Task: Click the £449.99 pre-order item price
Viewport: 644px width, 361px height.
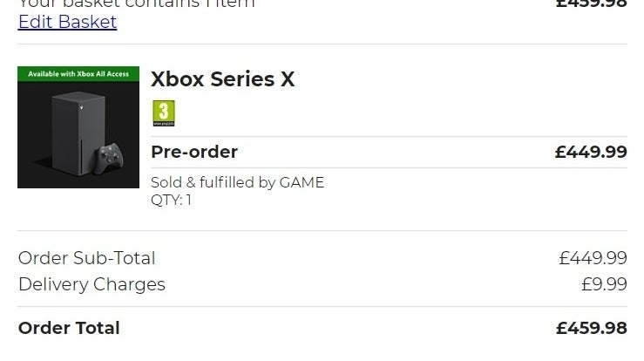Action: tap(591, 152)
